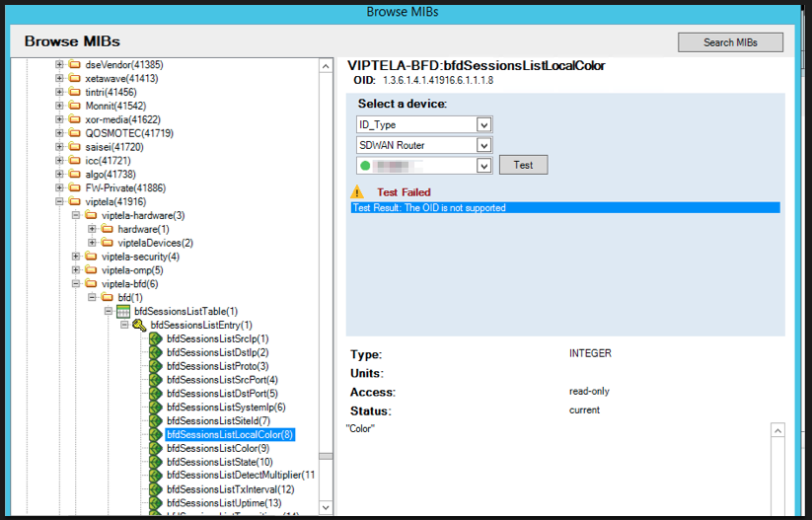Open the ID_Type dropdown
This screenshot has width=812, height=520.
[483, 125]
